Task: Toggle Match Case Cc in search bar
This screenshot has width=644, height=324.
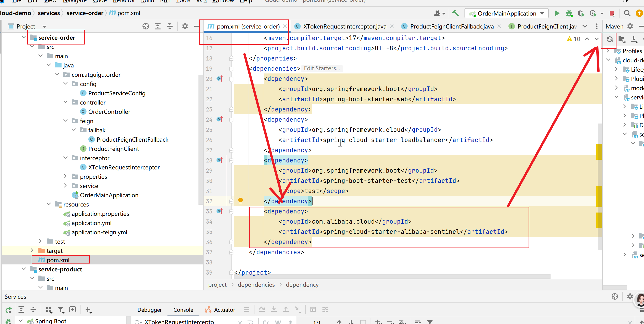Action: (x=266, y=322)
